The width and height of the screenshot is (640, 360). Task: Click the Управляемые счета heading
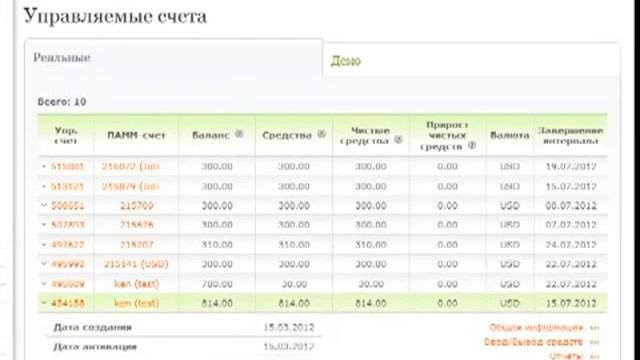coord(115,16)
